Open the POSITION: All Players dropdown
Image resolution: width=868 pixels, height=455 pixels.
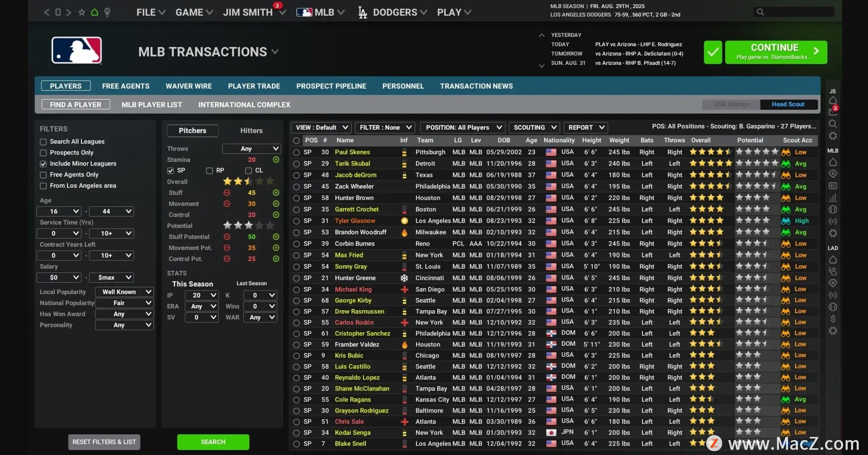coord(462,127)
